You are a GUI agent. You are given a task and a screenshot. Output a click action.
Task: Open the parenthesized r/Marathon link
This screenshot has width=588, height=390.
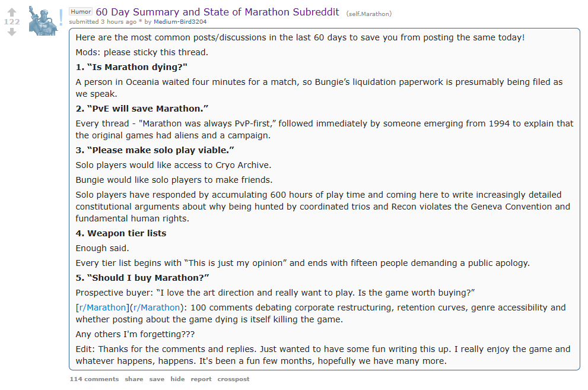(x=157, y=307)
